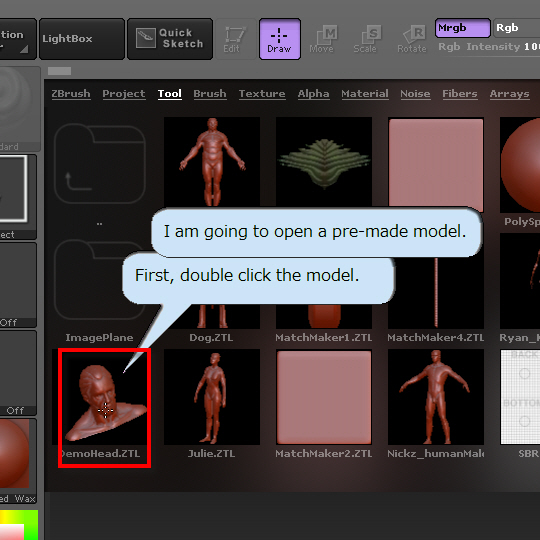Click the small gray handle above LightBox
Image resolution: width=540 pixels, height=540 pixels.
(x=60, y=71)
